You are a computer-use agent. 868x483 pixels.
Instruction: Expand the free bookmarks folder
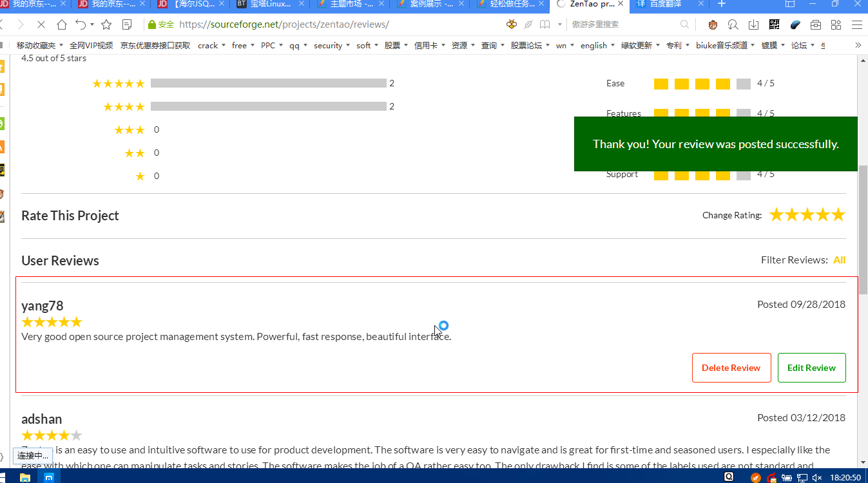[243, 45]
